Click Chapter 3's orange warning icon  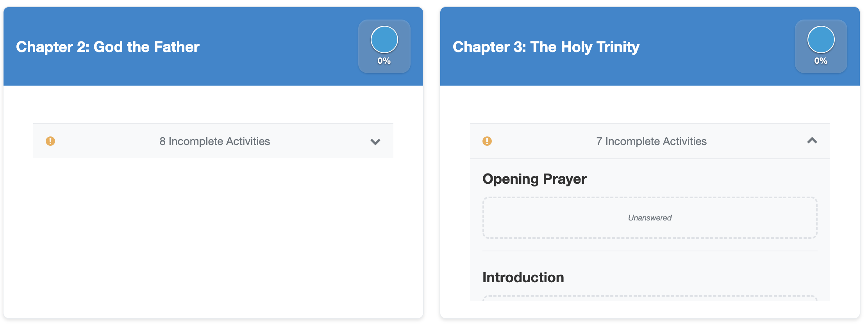tap(487, 141)
